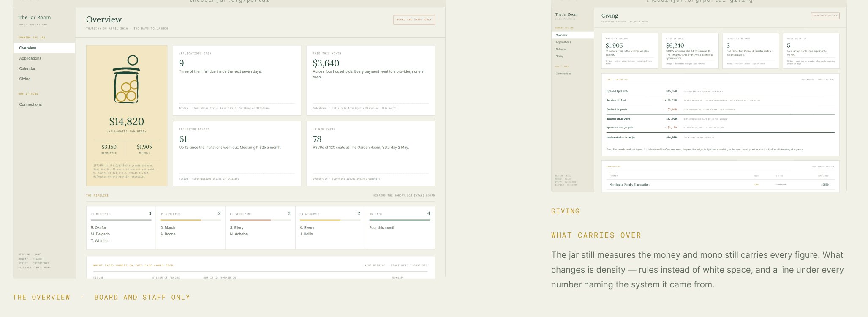The width and height of the screenshot is (868, 317).
Task: Click J. Hollis in the Approved column
Action: click(x=306, y=234)
